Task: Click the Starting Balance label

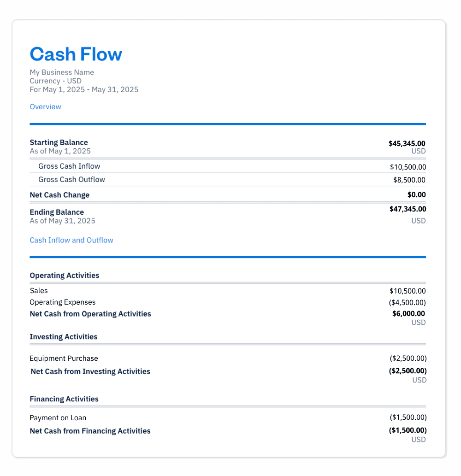Action: coord(59,142)
